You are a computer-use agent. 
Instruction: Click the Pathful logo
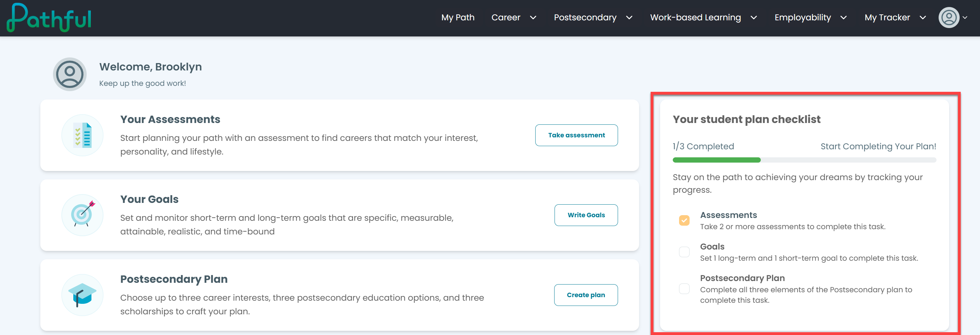(49, 18)
